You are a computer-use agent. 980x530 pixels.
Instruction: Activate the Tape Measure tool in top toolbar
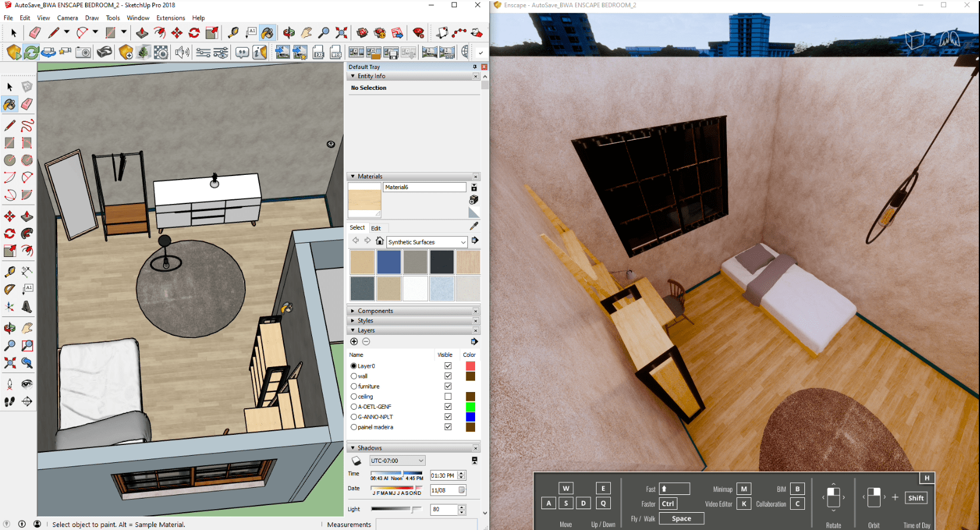[x=233, y=33]
